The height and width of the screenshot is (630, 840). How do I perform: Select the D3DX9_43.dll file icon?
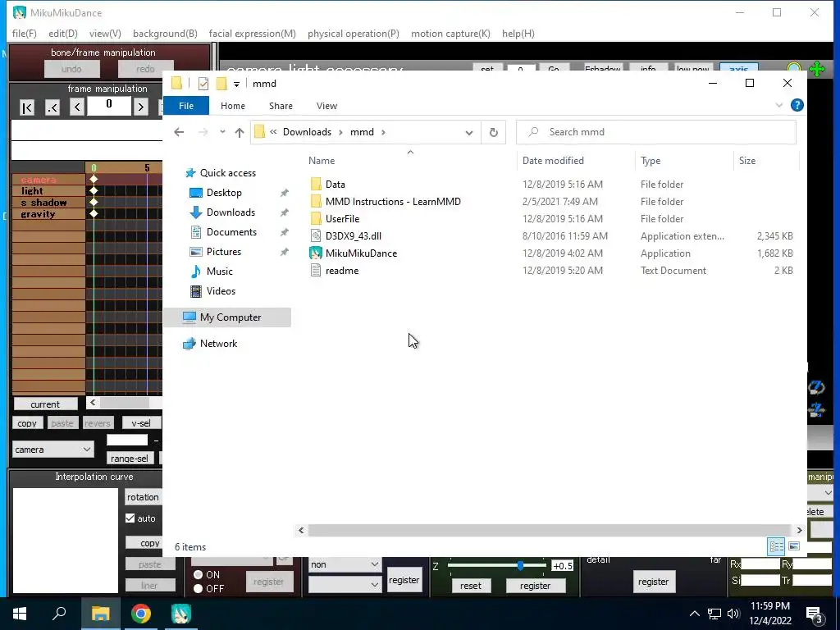point(316,235)
